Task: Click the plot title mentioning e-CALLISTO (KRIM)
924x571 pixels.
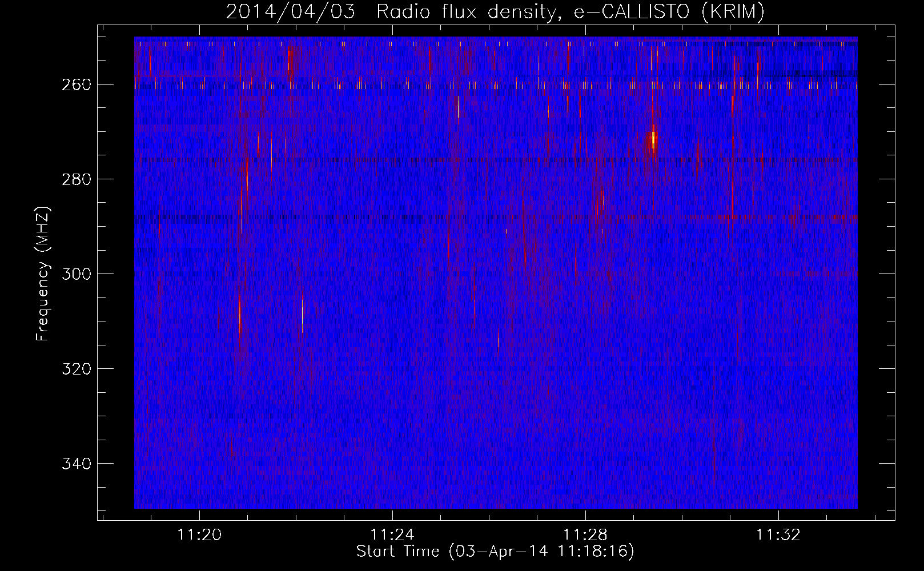Action: pos(495,11)
